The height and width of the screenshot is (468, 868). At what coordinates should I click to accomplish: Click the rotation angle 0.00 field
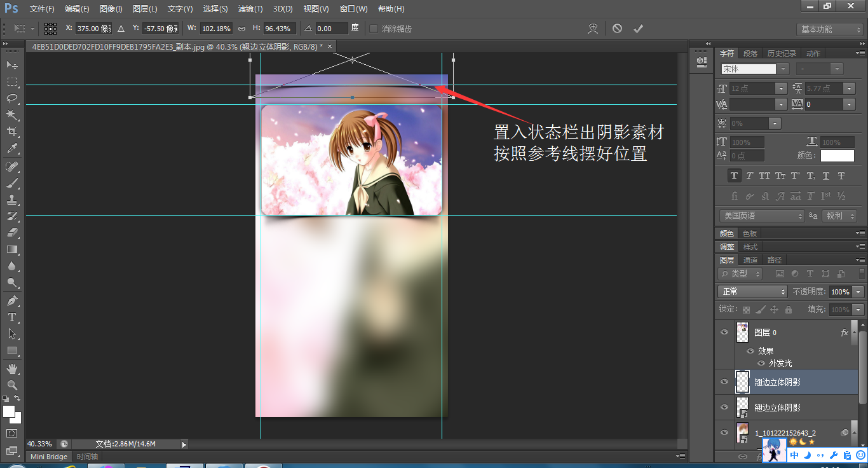pyautogui.click(x=332, y=29)
